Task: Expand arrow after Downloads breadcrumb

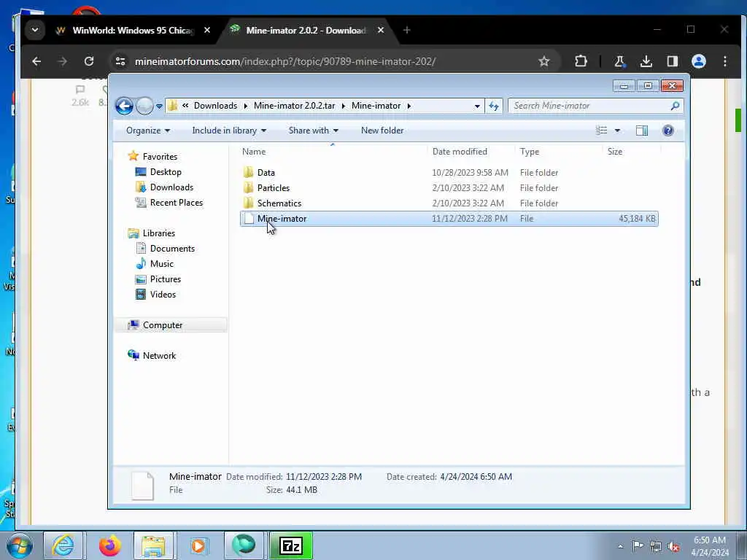Action: click(245, 106)
